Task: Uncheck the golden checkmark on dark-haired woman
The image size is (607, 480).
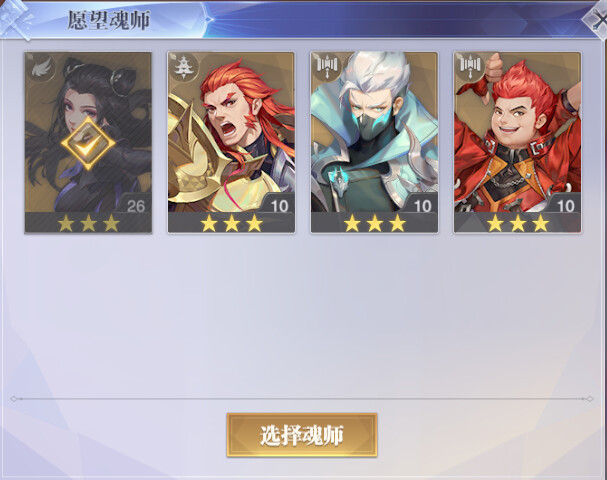Action: pyautogui.click(x=88, y=144)
